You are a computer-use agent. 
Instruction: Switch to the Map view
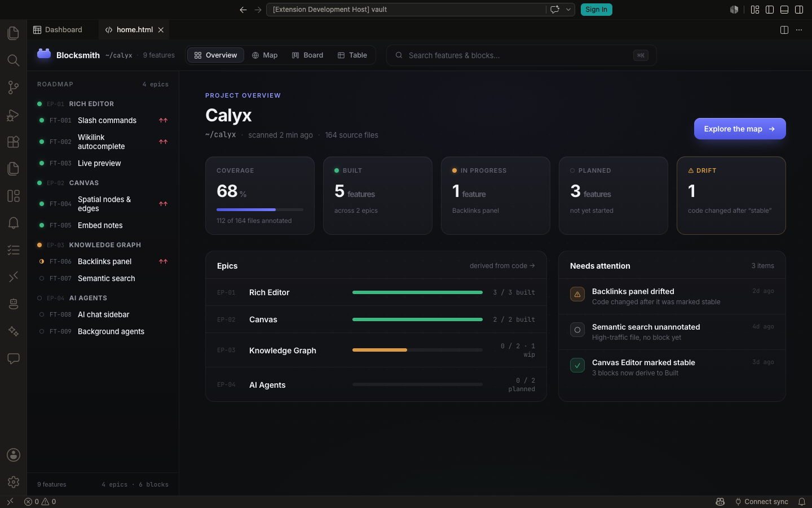pos(264,55)
